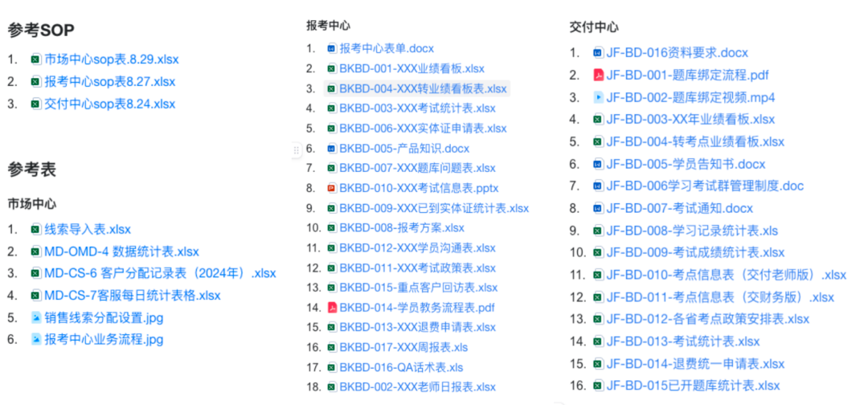This screenshot has height=405, width=868.
Task: Click PDF icon beside BKBD-014-学员教务流程表.pdf
Action: [332, 307]
